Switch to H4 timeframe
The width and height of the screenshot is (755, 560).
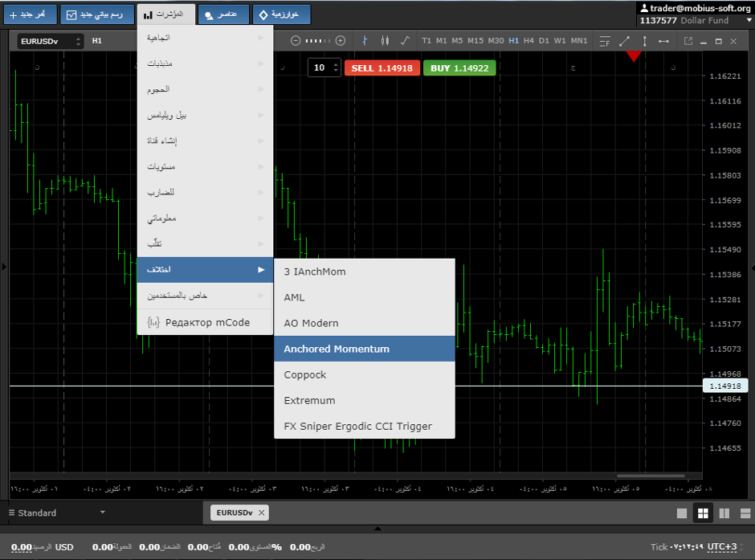[x=528, y=41]
